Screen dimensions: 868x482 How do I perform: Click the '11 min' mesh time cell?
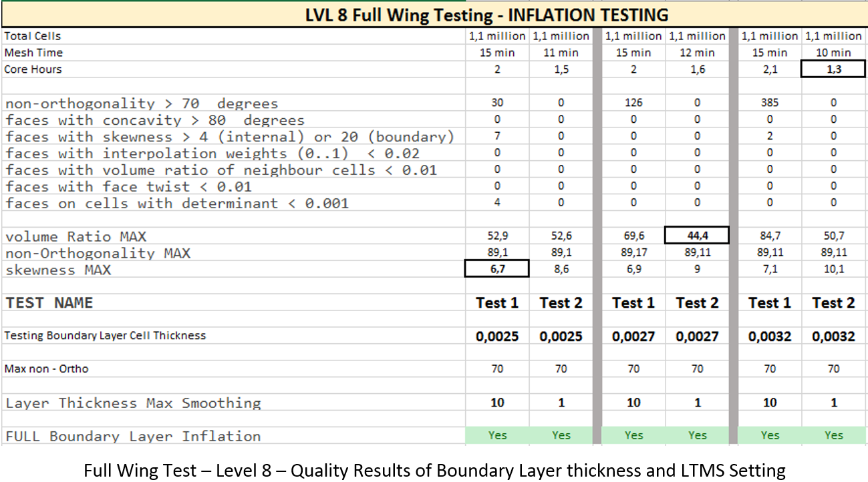tap(561, 53)
